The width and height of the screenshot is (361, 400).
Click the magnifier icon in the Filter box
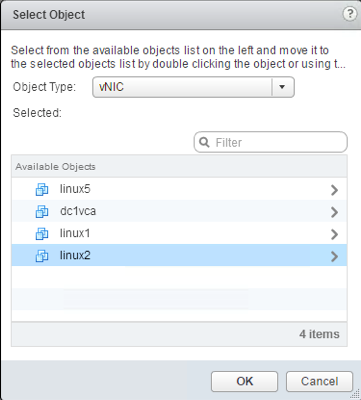204,143
